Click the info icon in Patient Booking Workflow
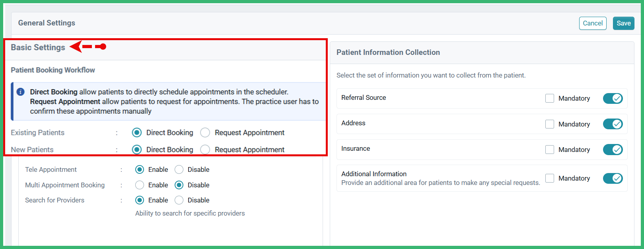The height and width of the screenshot is (249, 644). (x=20, y=91)
